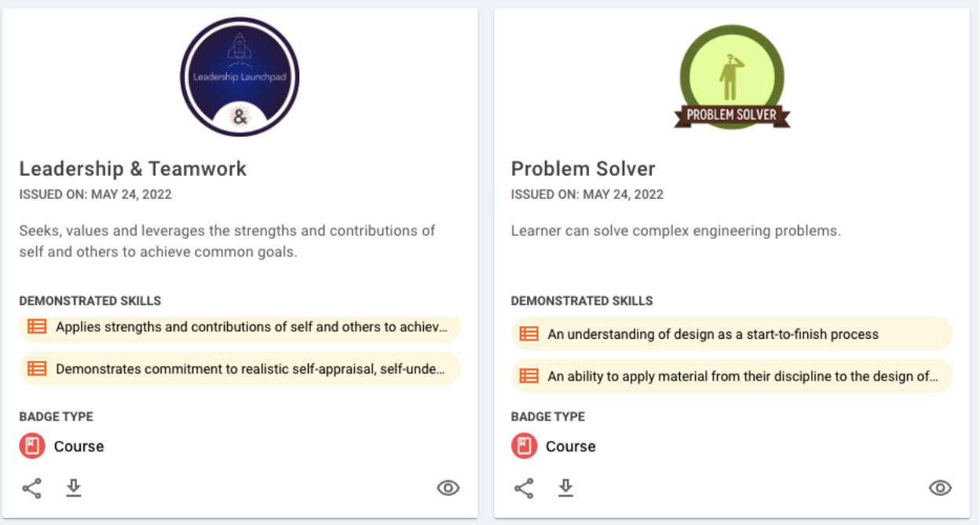Viewport: 980px width, 525px height.
Task: Select 'An ability to apply material' skill
Action: coord(732,376)
